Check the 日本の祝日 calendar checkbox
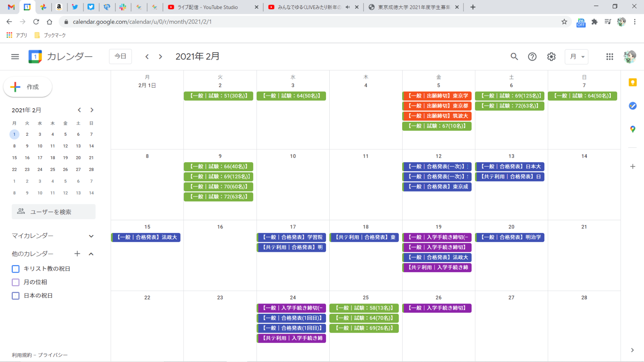644x362 pixels. coord(15,296)
